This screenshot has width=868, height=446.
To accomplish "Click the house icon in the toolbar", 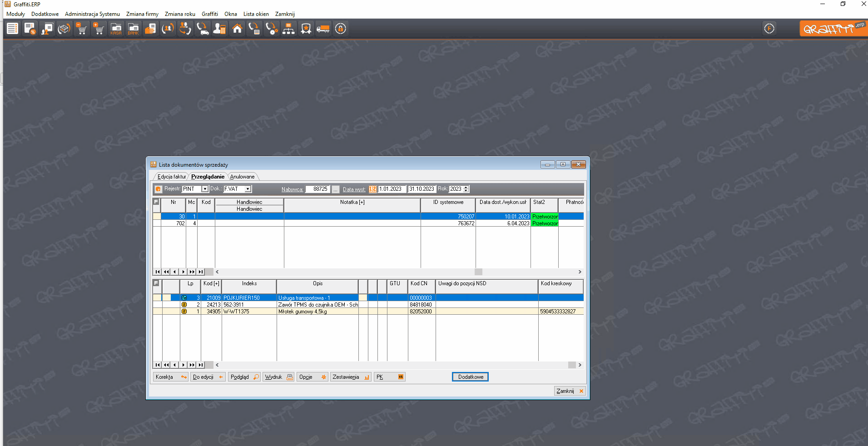I will pos(237,29).
